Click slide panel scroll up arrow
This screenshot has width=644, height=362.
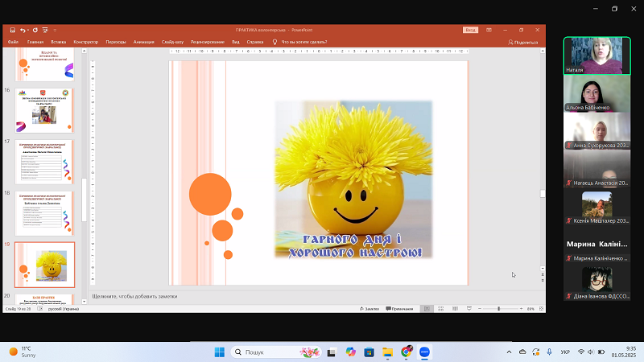pos(85,51)
